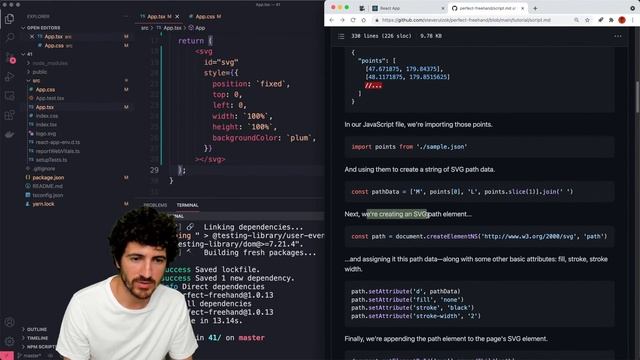Open the Explorer view in the activity bar
The height and width of the screenshot is (360, 640).
[x=9, y=19]
